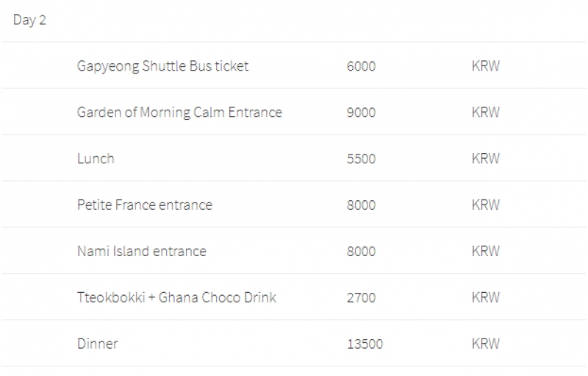
Task: Select the Lunch item
Action: (x=96, y=159)
